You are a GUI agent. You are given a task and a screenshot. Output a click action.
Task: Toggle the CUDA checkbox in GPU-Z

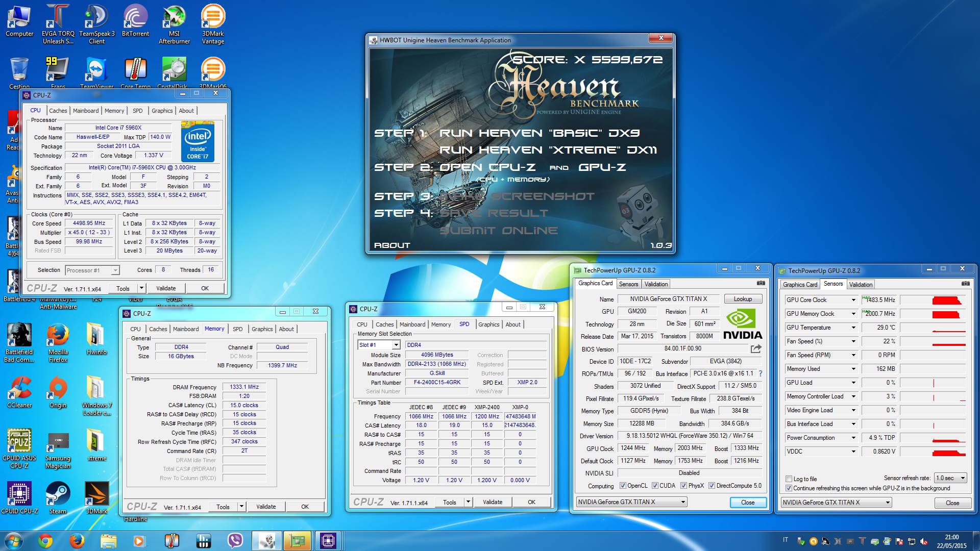click(654, 486)
